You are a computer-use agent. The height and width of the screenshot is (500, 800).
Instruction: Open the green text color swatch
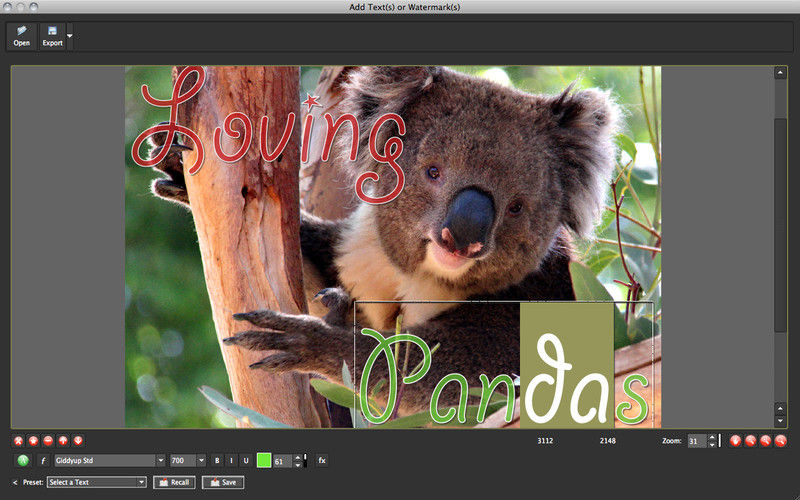tap(264, 461)
